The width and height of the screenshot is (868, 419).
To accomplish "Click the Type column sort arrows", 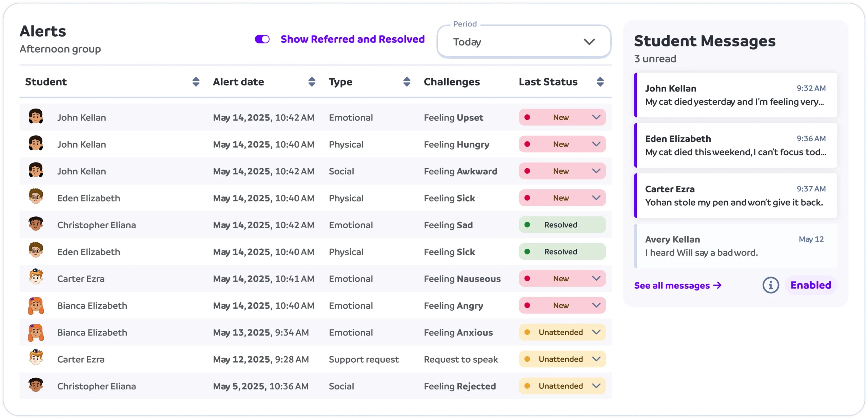I will (407, 82).
